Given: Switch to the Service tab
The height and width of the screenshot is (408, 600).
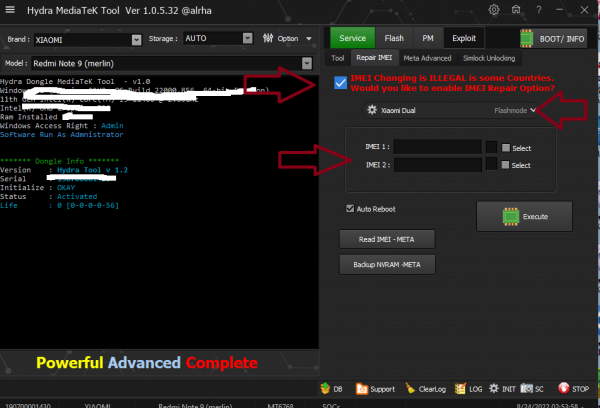Looking at the screenshot, I should coord(352,38).
